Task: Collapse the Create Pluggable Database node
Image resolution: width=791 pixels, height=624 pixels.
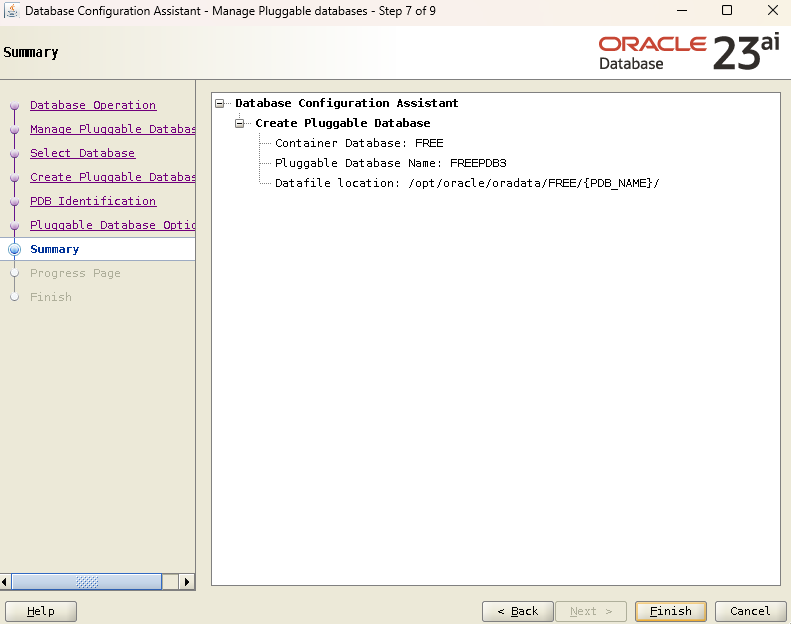Action: [240, 123]
